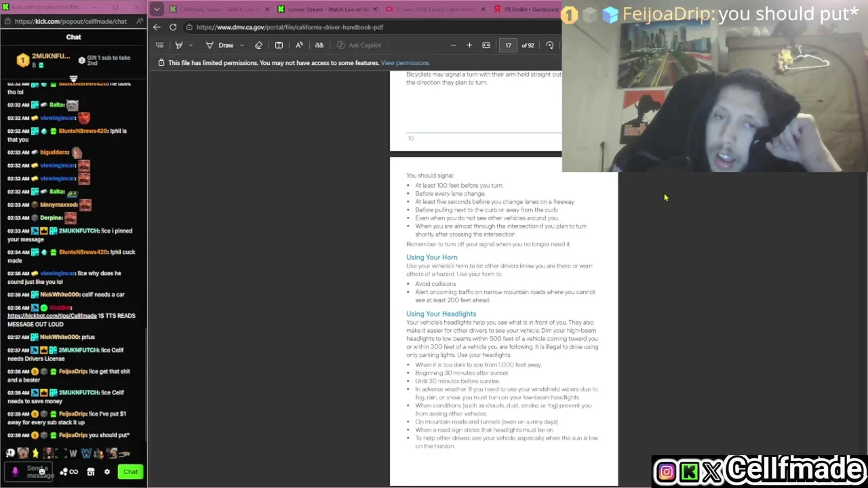This screenshot has width=868, height=488.
Task: Close the conner Stream tab
Action: (x=374, y=9)
